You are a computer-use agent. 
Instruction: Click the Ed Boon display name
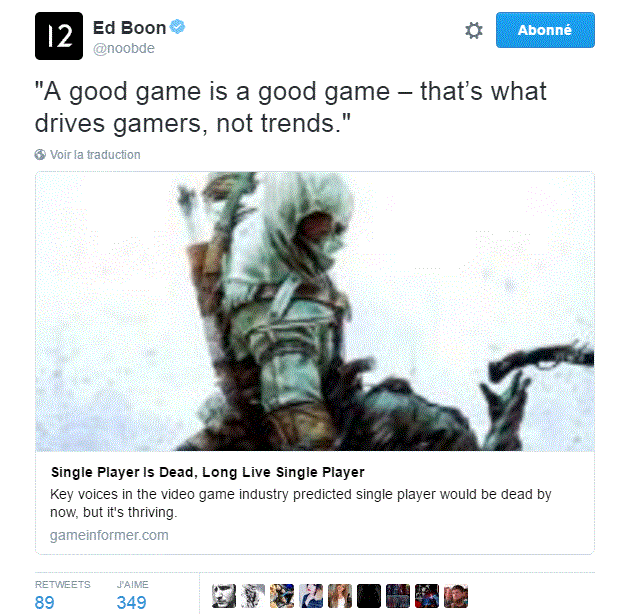point(129,28)
